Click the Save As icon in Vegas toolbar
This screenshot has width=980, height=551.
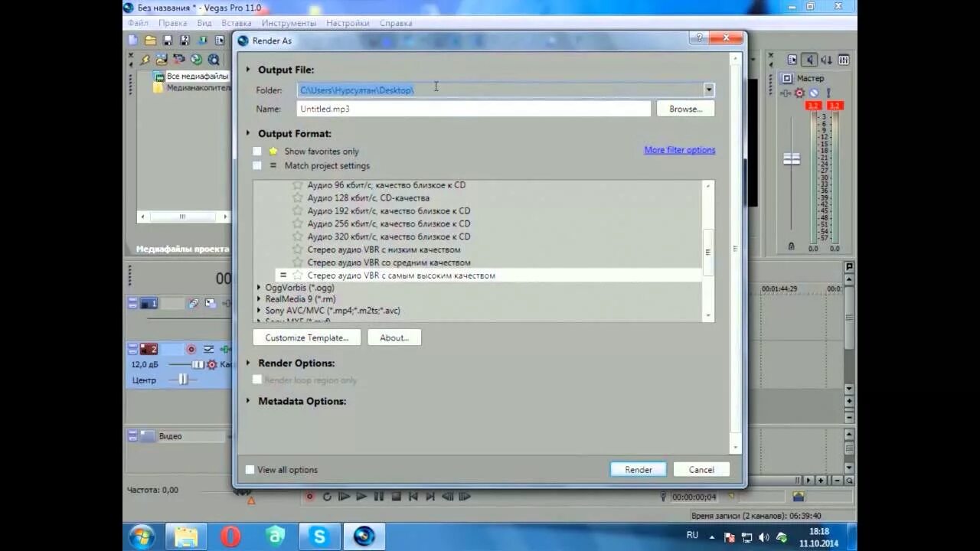[185, 41]
